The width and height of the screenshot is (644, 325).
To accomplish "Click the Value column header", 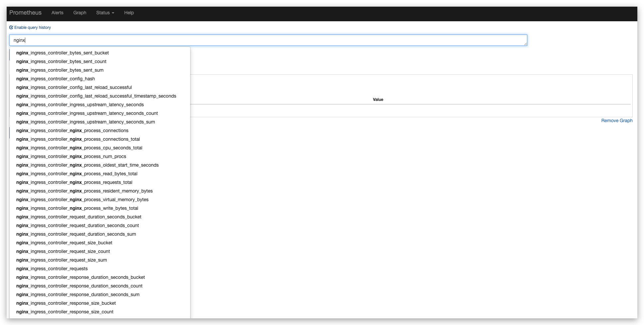I will coord(378,100).
